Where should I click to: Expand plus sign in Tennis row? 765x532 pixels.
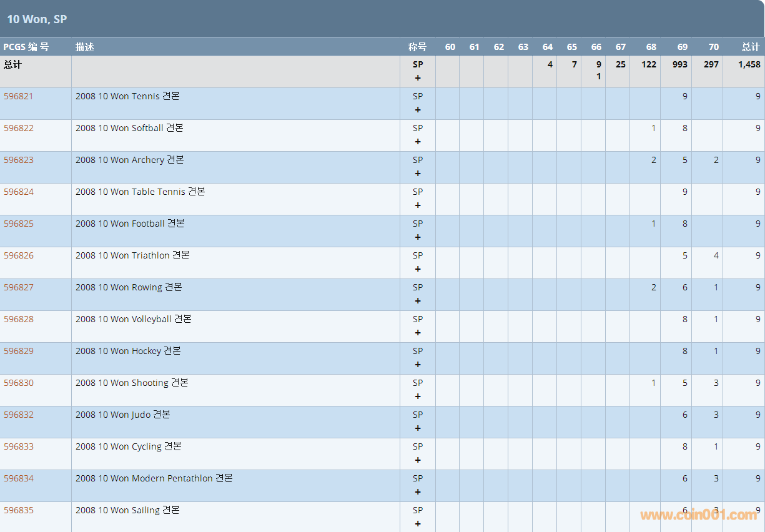[x=418, y=110]
